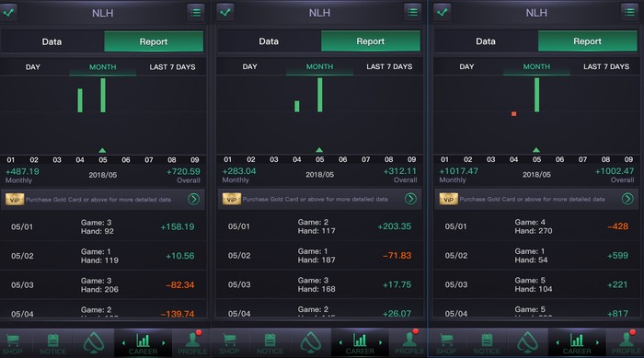Image resolution: width=644 pixels, height=358 pixels.
Task: Open Career chart icon in the left panel
Action: point(143,341)
